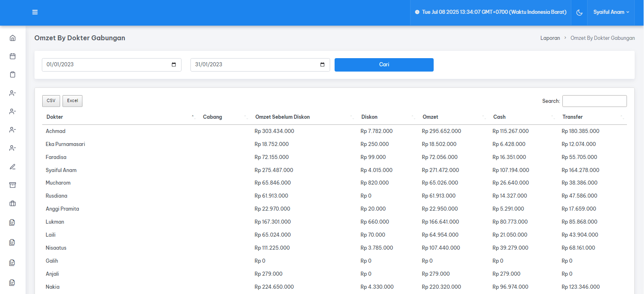The image size is (644, 294).
Task: Select the Galih doctor name
Action: click(x=52, y=261)
